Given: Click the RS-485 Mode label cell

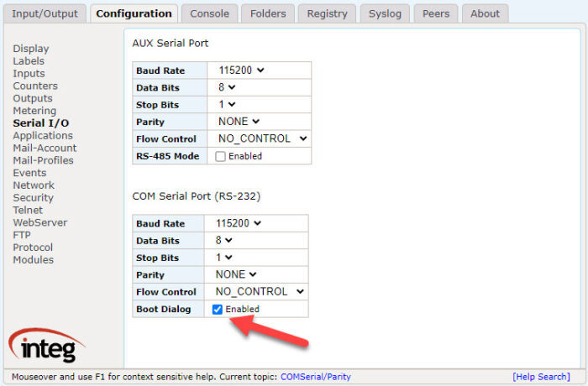Looking at the screenshot, I should click(170, 156).
